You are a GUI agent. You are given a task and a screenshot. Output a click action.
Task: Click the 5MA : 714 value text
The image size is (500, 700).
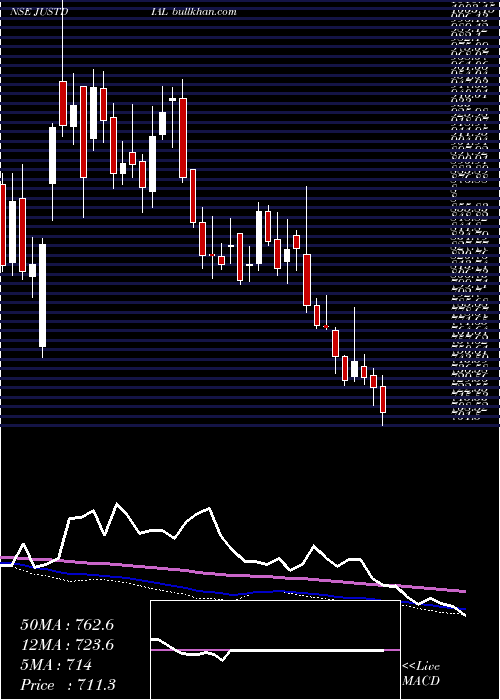click(56, 665)
